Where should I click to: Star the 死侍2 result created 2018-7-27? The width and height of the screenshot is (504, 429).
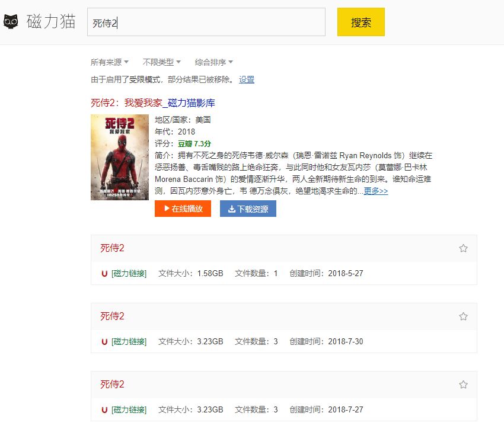tap(463, 385)
